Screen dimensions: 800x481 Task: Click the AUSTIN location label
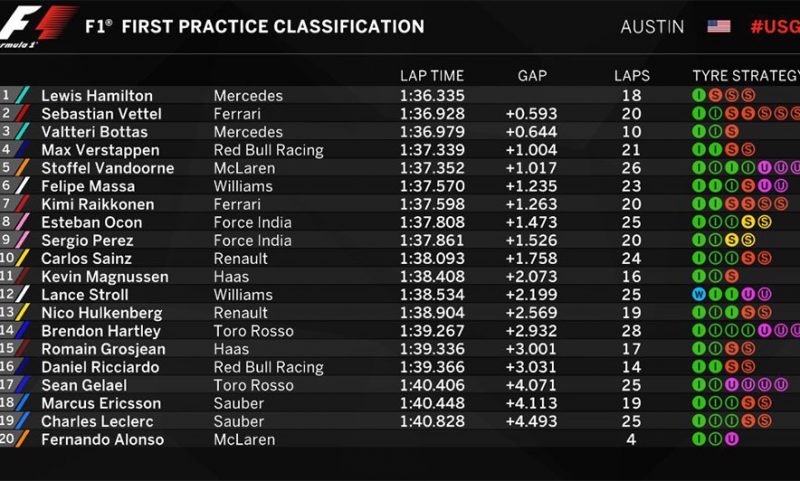coord(652,27)
